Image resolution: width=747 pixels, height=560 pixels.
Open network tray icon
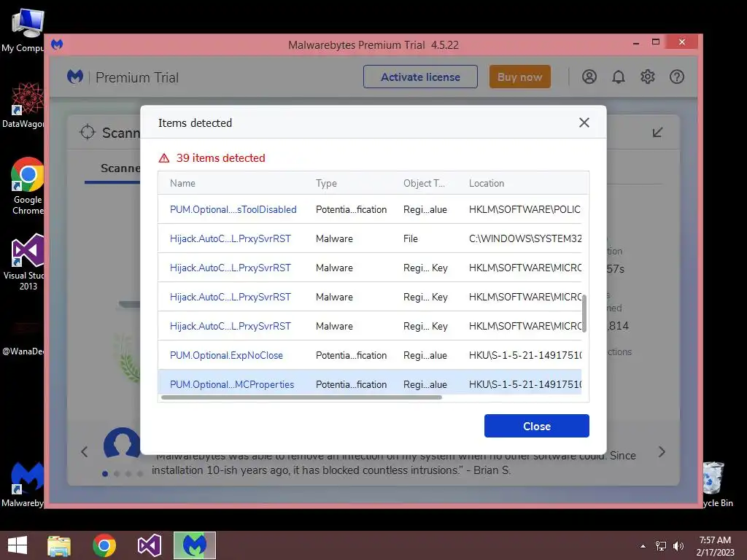pyautogui.click(x=661, y=546)
